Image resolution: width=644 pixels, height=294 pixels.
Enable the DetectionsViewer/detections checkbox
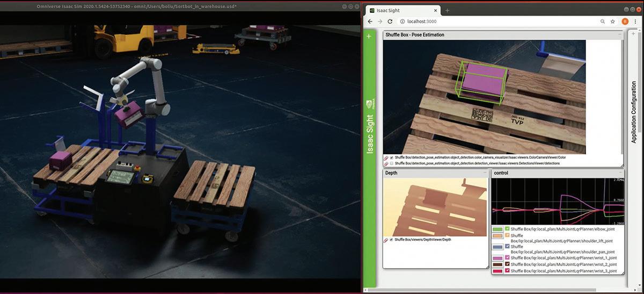click(x=391, y=163)
